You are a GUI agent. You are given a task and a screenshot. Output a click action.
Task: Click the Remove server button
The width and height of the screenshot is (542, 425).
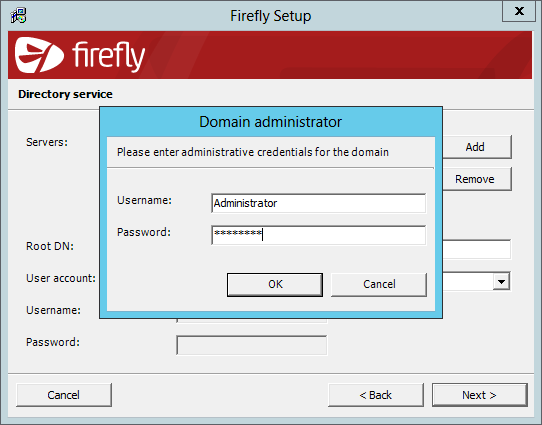coord(477,179)
